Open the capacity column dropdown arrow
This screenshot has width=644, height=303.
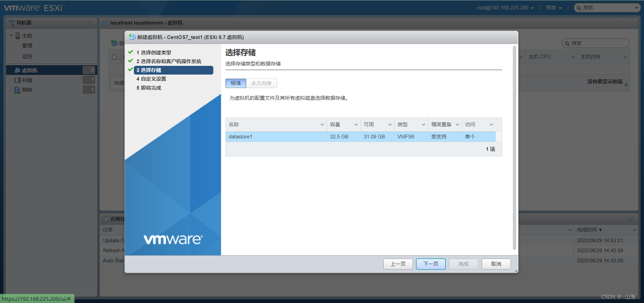tap(356, 125)
